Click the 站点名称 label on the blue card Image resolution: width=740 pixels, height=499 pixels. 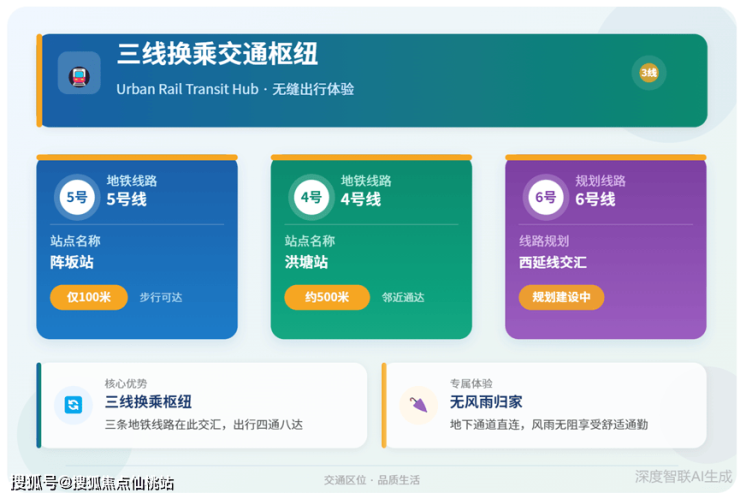coord(76,241)
